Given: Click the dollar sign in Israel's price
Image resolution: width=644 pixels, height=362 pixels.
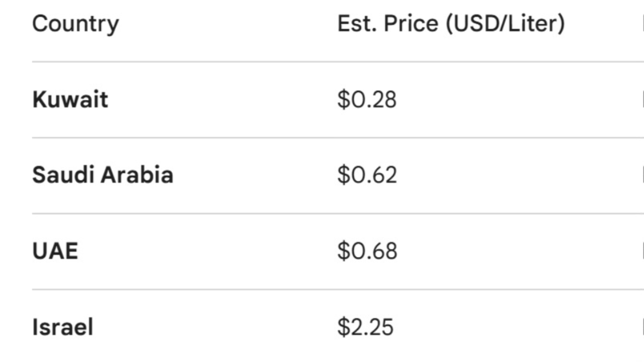Looking at the screenshot, I should point(343,327).
